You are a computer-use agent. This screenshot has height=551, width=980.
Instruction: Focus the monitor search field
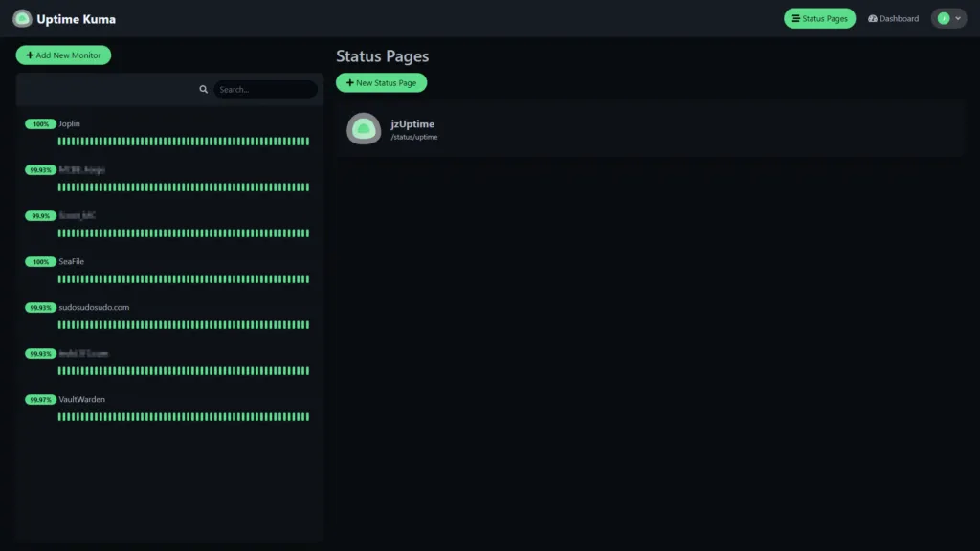pyautogui.click(x=264, y=89)
